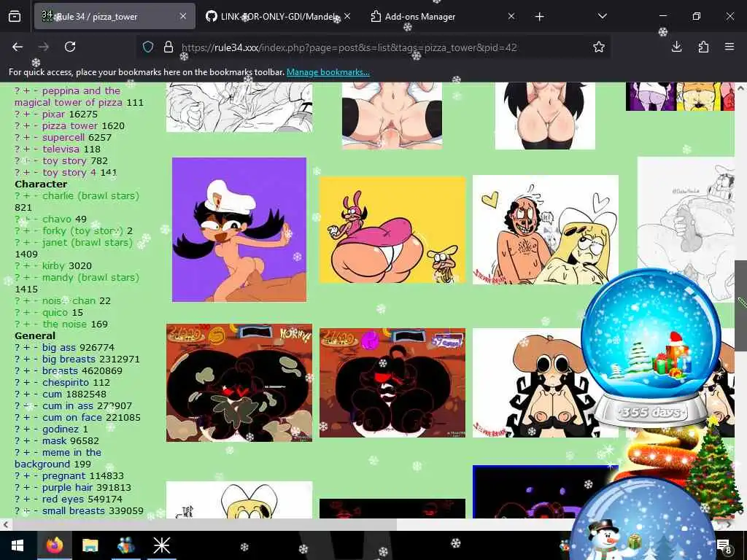Click the '-' next to mask tag
The height and width of the screenshot is (560, 747).
[36, 441]
